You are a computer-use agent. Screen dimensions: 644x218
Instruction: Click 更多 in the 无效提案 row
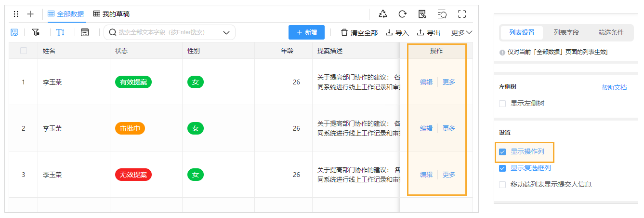pos(449,175)
